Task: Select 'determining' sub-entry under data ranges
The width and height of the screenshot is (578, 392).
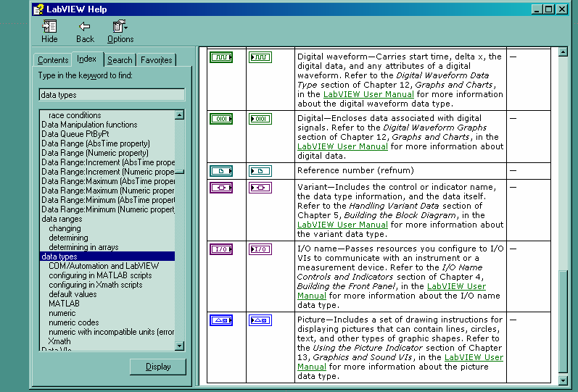Action: tap(68, 238)
